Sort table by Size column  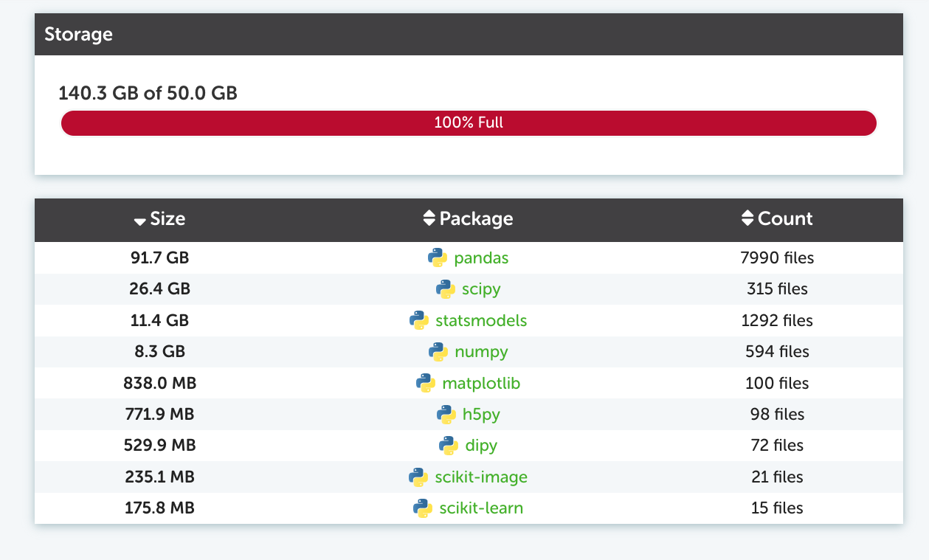tap(160, 219)
